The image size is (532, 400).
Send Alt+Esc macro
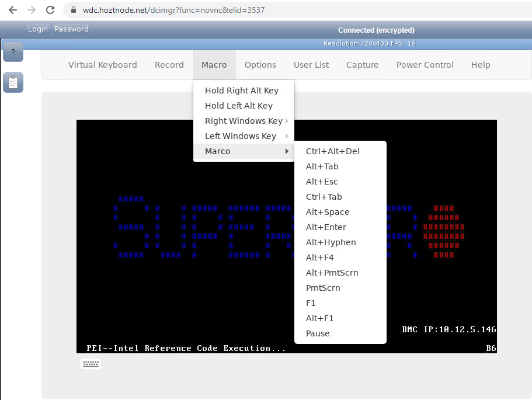tap(340, 182)
